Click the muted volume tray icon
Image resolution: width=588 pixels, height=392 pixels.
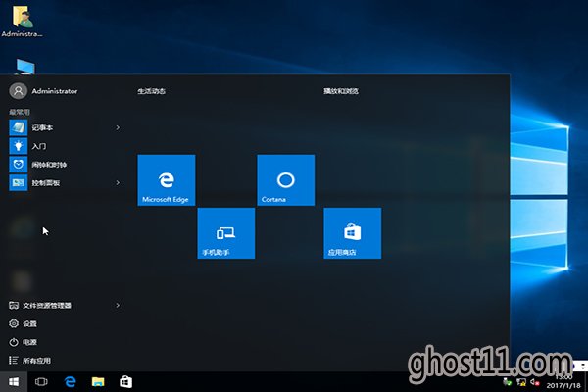535,382
